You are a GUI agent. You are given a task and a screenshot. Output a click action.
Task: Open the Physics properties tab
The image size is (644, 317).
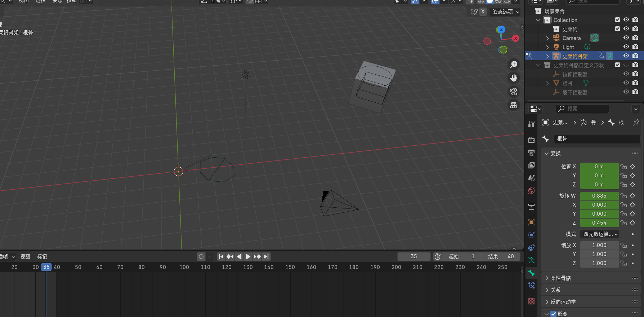531,235
